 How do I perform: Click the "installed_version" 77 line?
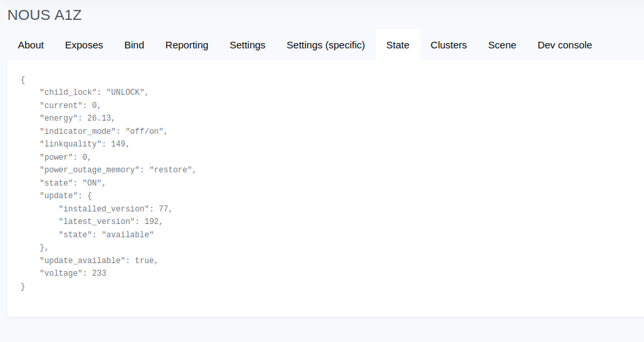point(115,209)
